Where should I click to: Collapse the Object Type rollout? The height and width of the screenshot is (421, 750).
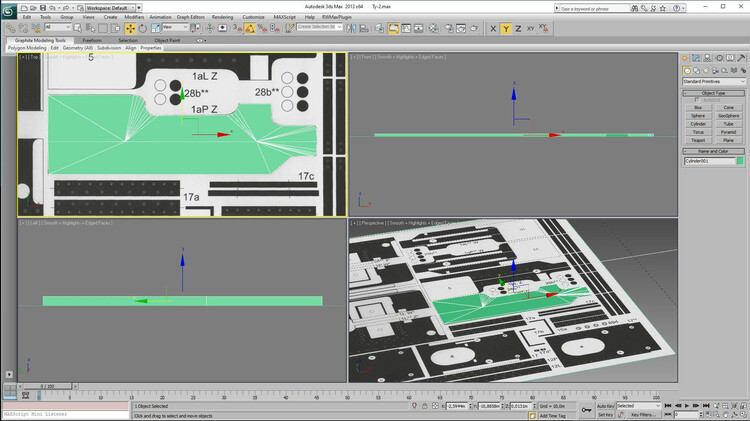click(x=713, y=93)
